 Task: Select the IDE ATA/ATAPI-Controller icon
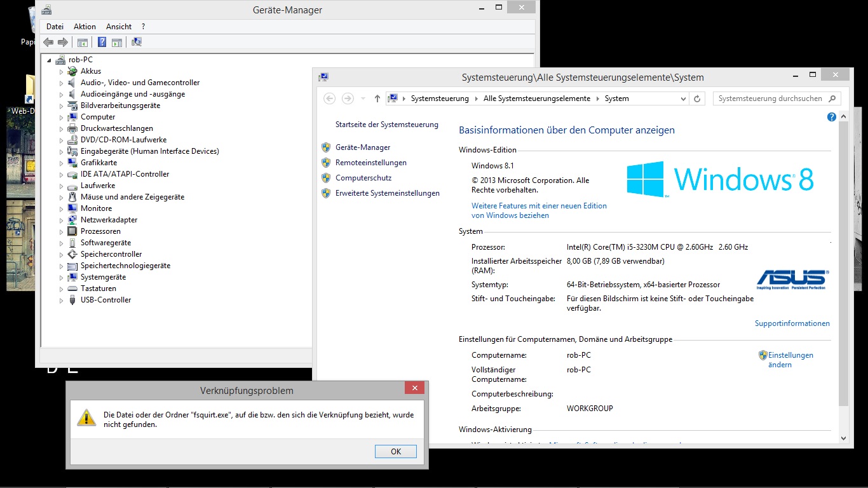click(72, 174)
